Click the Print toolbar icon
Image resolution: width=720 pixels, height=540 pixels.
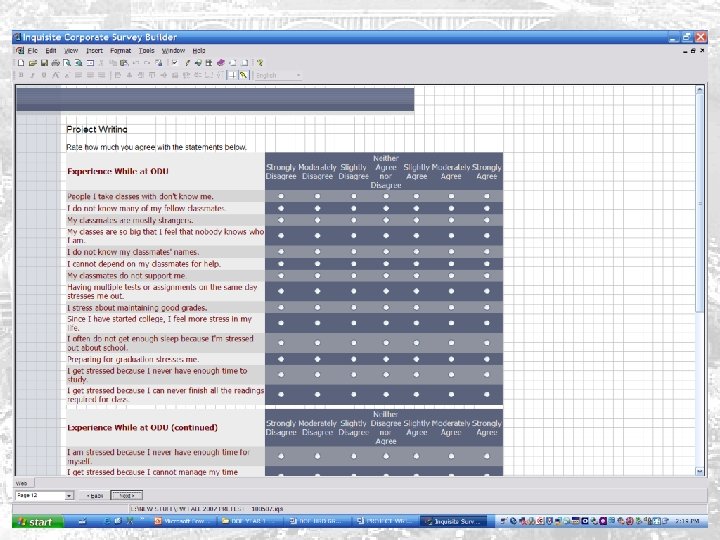(x=56, y=63)
